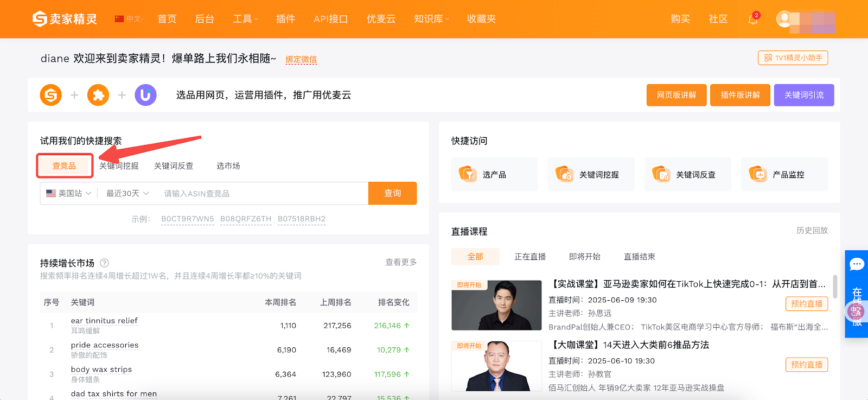Click 预约直播 for 大咖课堂 course
This screenshot has width=868, height=400.
pyautogui.click(x=807, y=365)
